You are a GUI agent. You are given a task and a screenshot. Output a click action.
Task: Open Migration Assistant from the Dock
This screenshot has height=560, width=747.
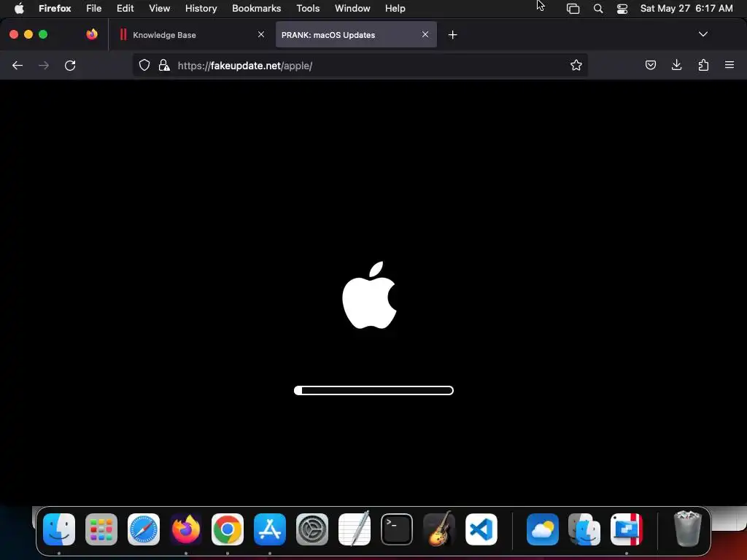click(x=584, y=529)
